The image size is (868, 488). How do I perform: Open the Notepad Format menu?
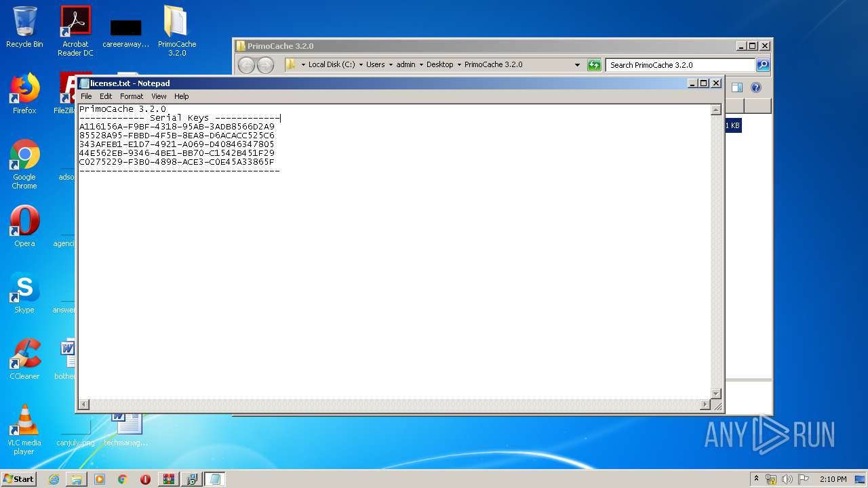[132, 96]
